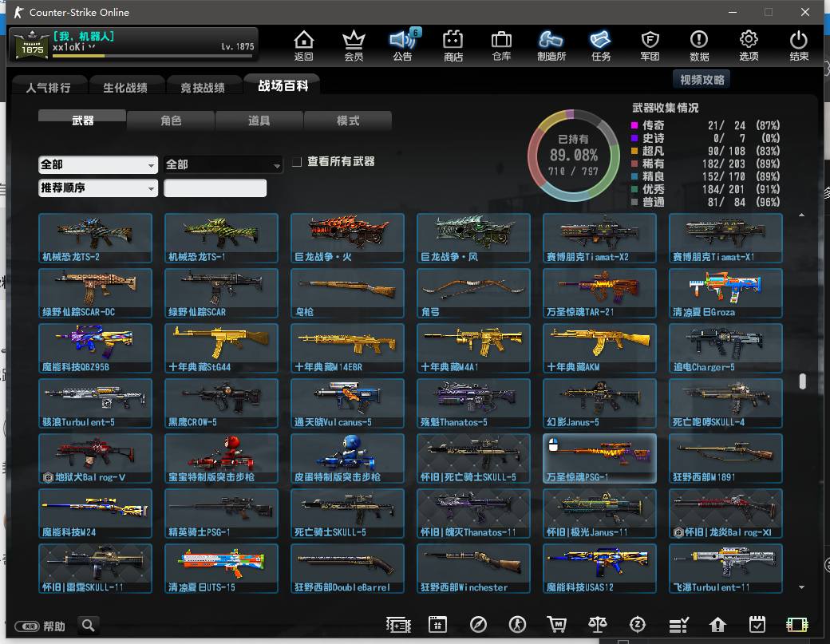830x644 pixels.
Task: Click the orange 超凡 color swatch
Action: [x=634, y=151]
